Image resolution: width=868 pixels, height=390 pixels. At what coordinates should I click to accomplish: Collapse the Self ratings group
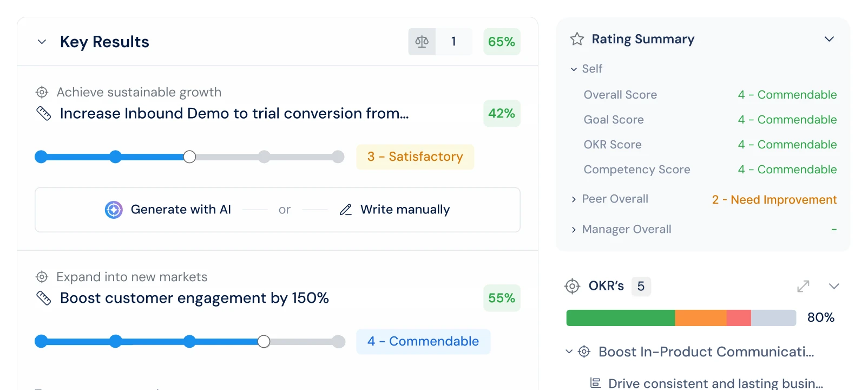(x=574, y=69)
